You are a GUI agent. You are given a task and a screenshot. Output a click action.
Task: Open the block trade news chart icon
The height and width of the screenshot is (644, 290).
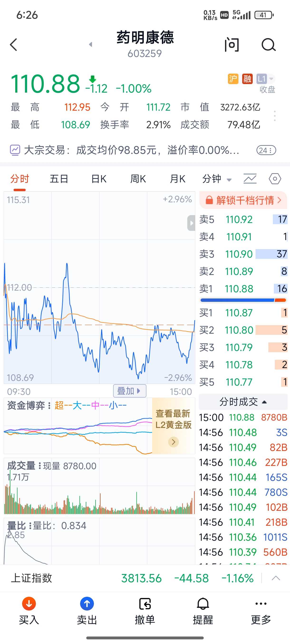point(15,150)
